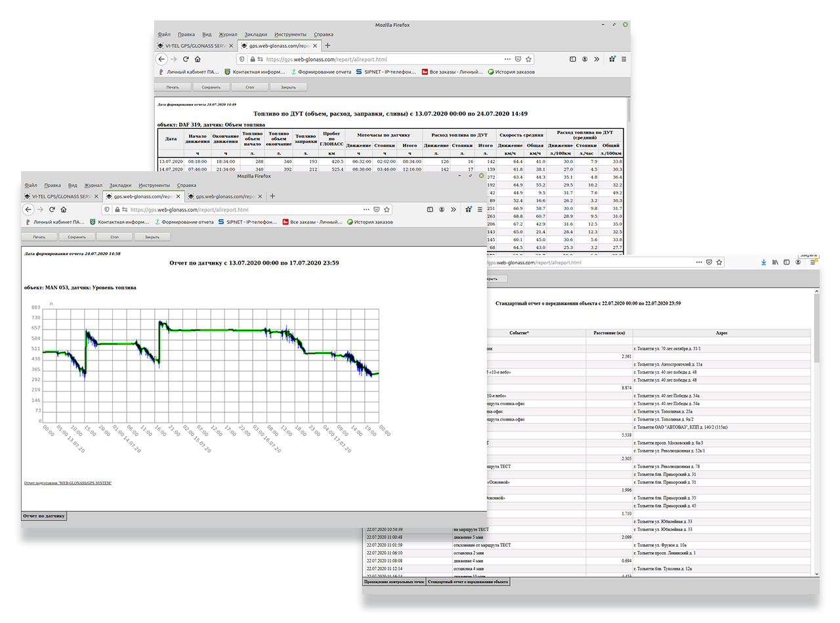The width and height of the screenshot is (840, 623).
Task: Go back in the front Firefox window
Action: click(28, 209)
